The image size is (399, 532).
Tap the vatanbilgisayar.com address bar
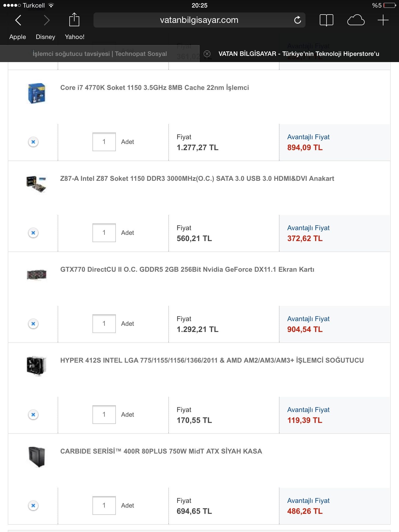click(199, 20)
